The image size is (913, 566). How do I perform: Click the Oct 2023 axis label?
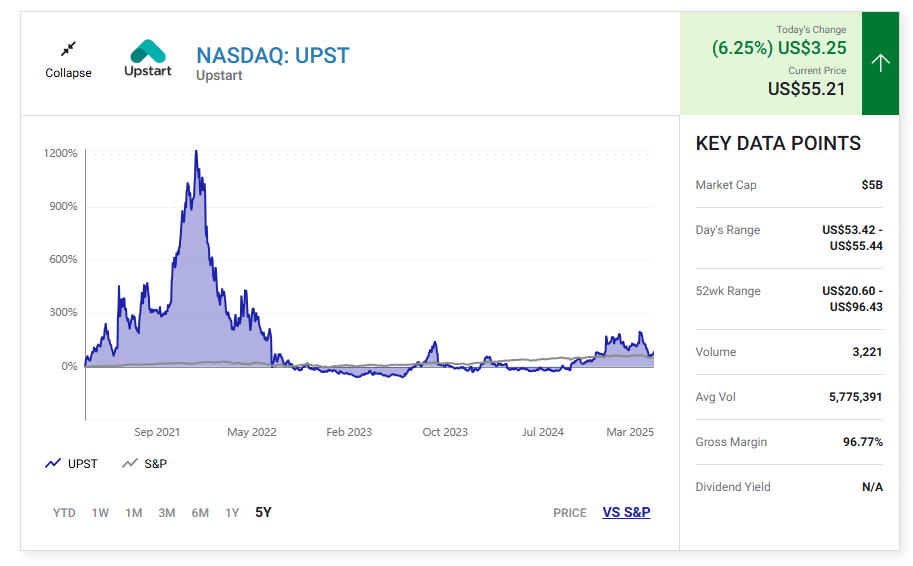point(445,432)
